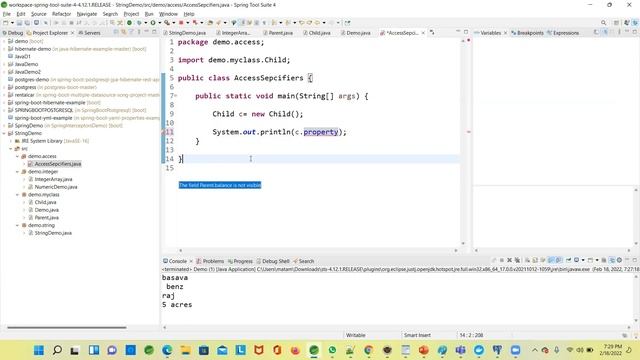Switch to StringDemo.java editor tab
The image size is (640, 360).
click(184, 33)
